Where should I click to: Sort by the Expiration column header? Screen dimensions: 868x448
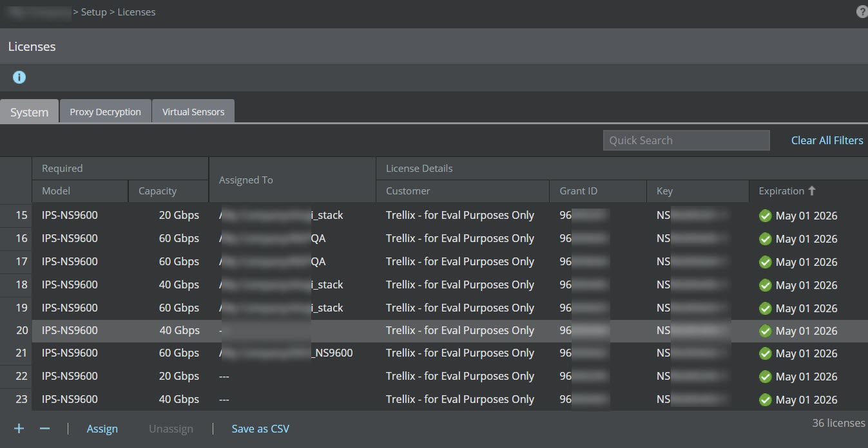[809, 191]
